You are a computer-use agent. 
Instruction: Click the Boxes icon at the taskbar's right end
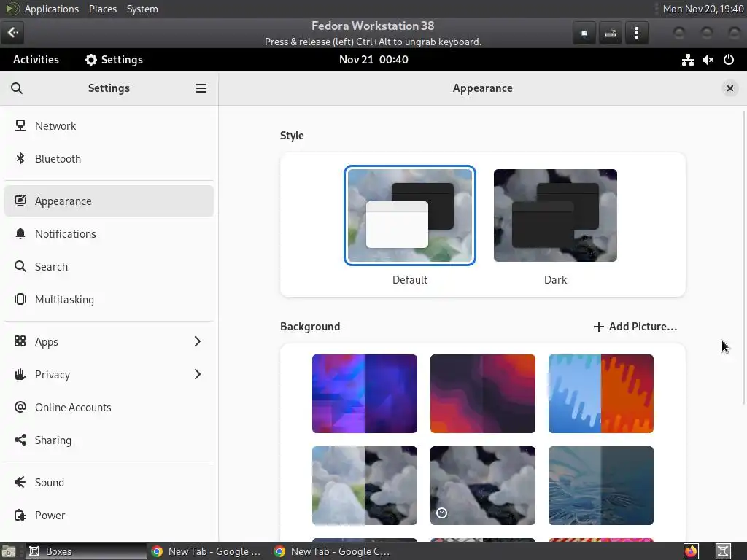[723, 551]
